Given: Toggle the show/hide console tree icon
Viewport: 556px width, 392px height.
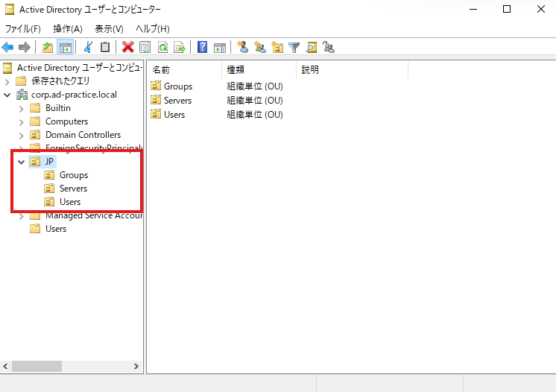Looking at the screenshot, I should (x=66, y=47).
